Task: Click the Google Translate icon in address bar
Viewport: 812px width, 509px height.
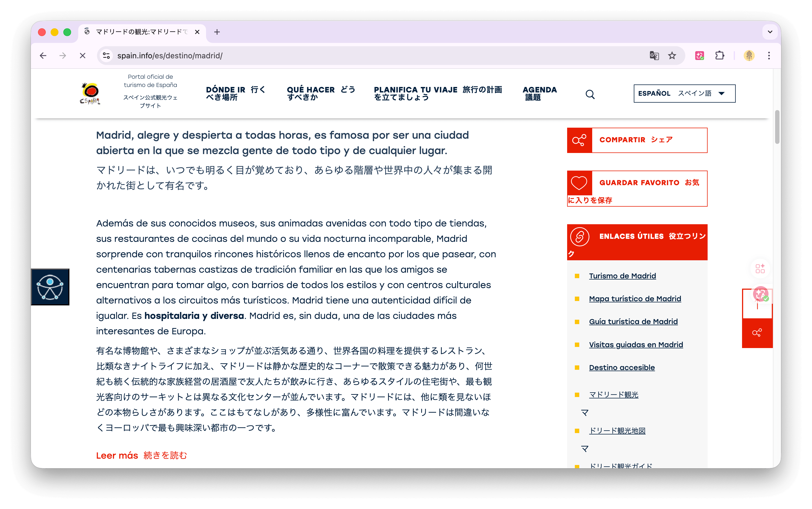Action: coord(654,56)
